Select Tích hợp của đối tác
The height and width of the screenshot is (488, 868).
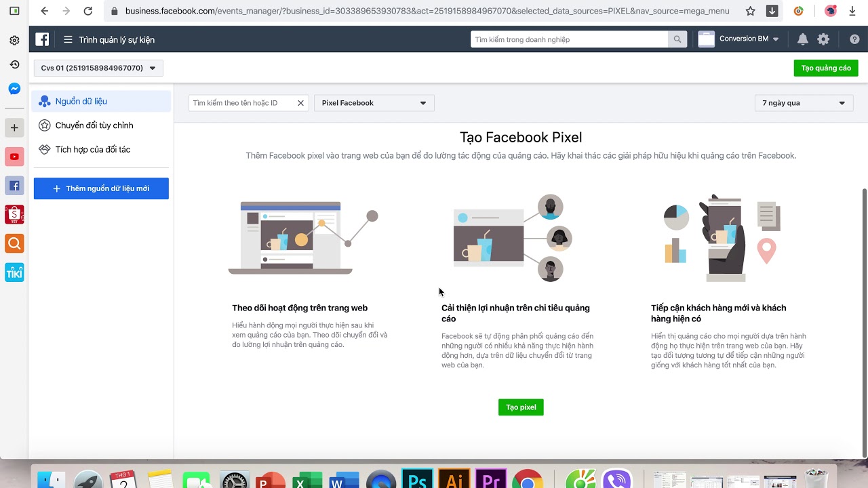pyautogui.click(x=101, y=149)
